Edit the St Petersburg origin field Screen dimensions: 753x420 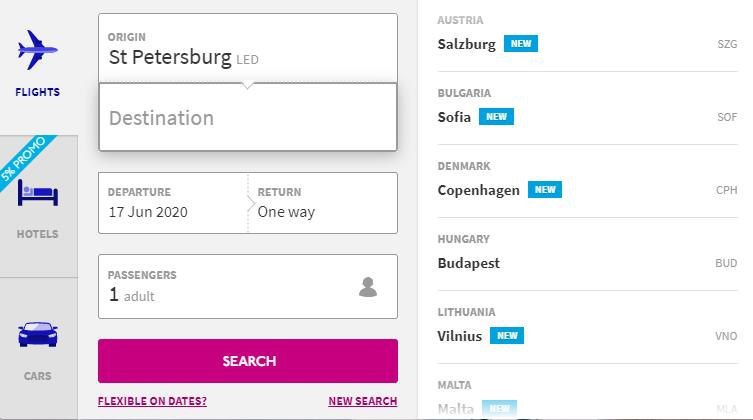click(247, 49)
